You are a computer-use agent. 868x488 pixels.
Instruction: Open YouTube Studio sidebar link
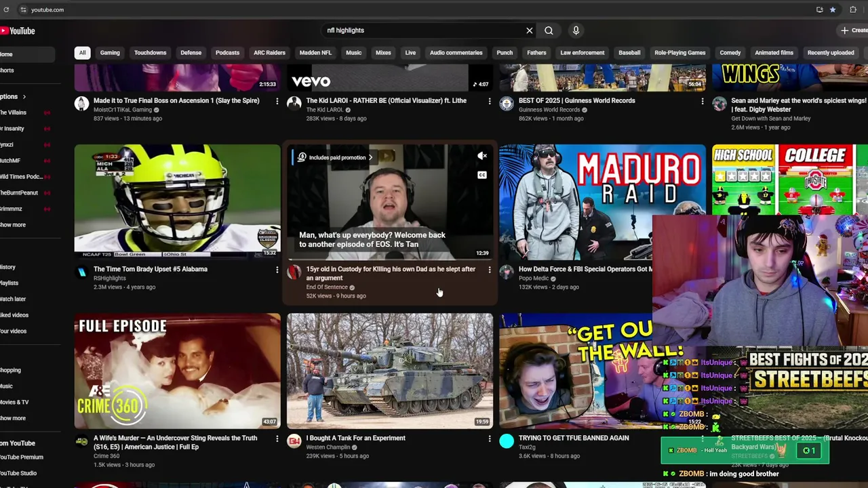pyautogui.click(x=18, y=473)
